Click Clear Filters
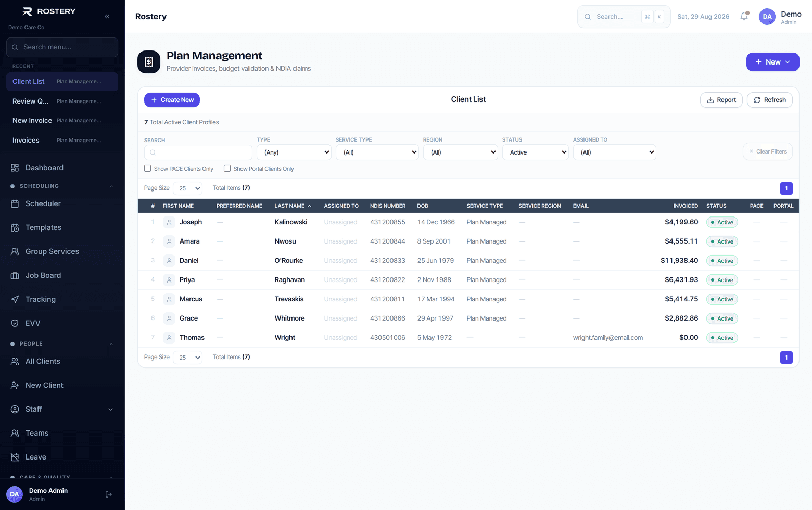812x510 pixels. coord(768,151)
